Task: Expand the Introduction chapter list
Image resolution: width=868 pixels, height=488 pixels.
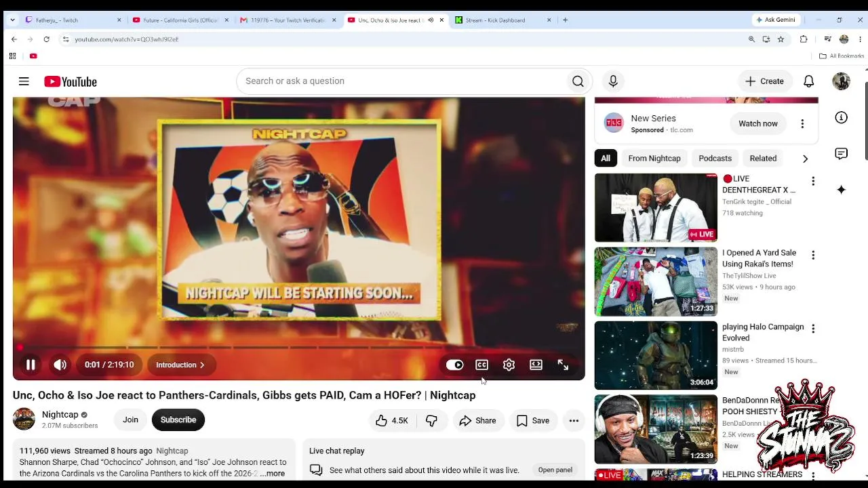Action: 180,365
